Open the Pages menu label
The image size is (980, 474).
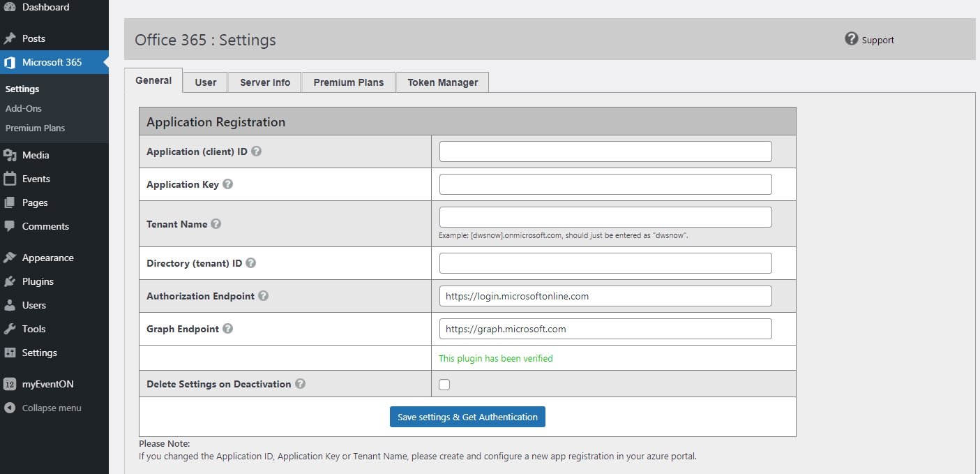[x=35, y=202]
